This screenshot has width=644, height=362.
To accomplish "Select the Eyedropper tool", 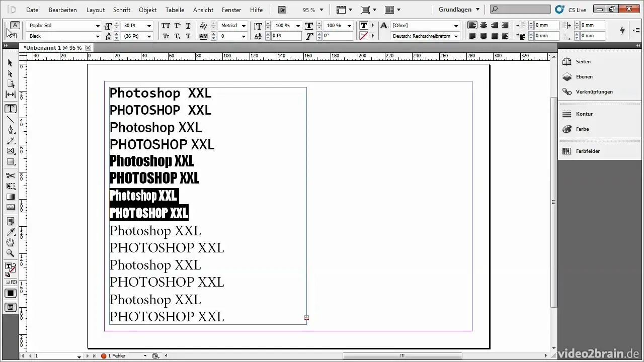I will [10, 232].
